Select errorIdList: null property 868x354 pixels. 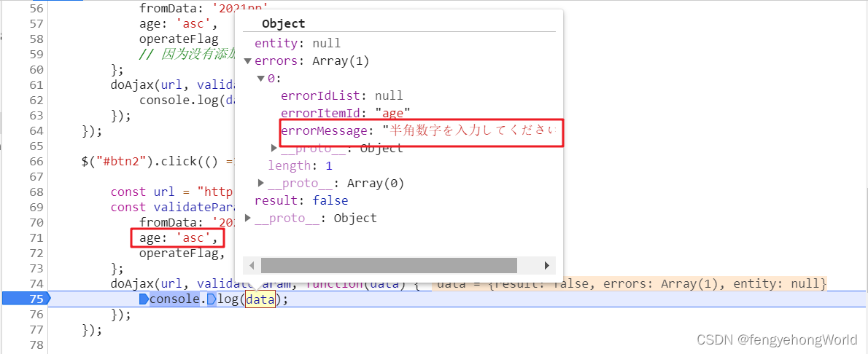point(342,95)
